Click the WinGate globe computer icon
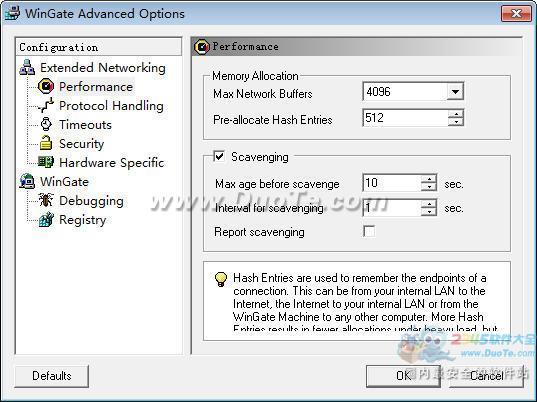The height and width of the screenshot is (402, 537). point(27,181)
